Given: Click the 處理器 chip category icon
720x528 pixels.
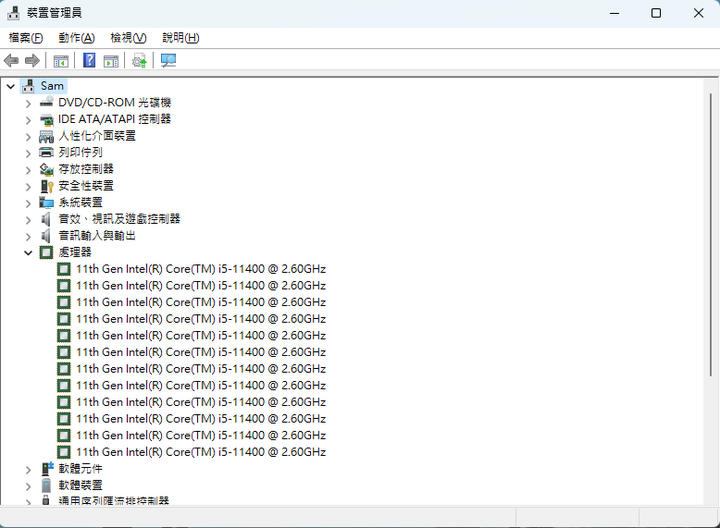Looking at the screenshot, I should [x=46, y=253].
